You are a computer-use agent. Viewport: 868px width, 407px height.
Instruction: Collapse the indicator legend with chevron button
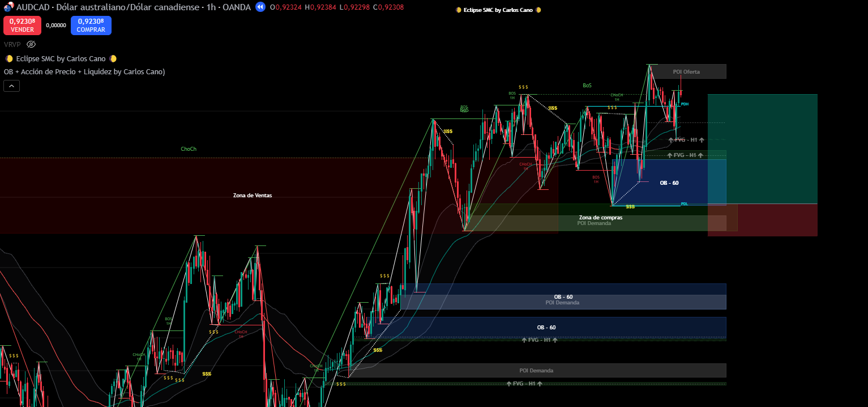pyautogui.click(x=11, y=86)
